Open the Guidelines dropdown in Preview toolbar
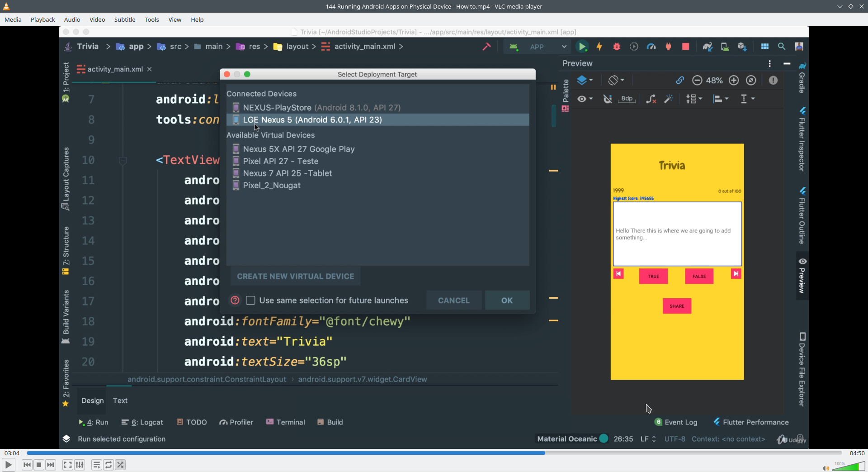This screenshot has width=868, height=472. point(747,99)
